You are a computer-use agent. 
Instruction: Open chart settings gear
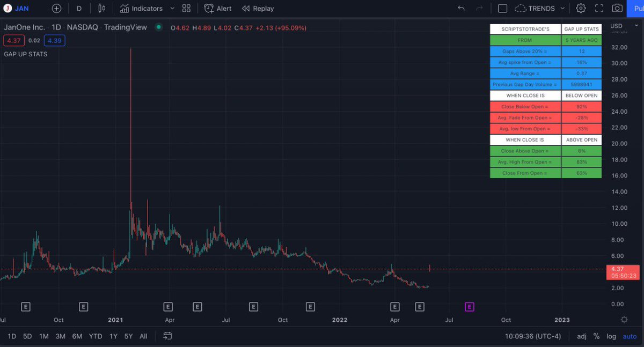pyautogui.click(x=581, y=9)
